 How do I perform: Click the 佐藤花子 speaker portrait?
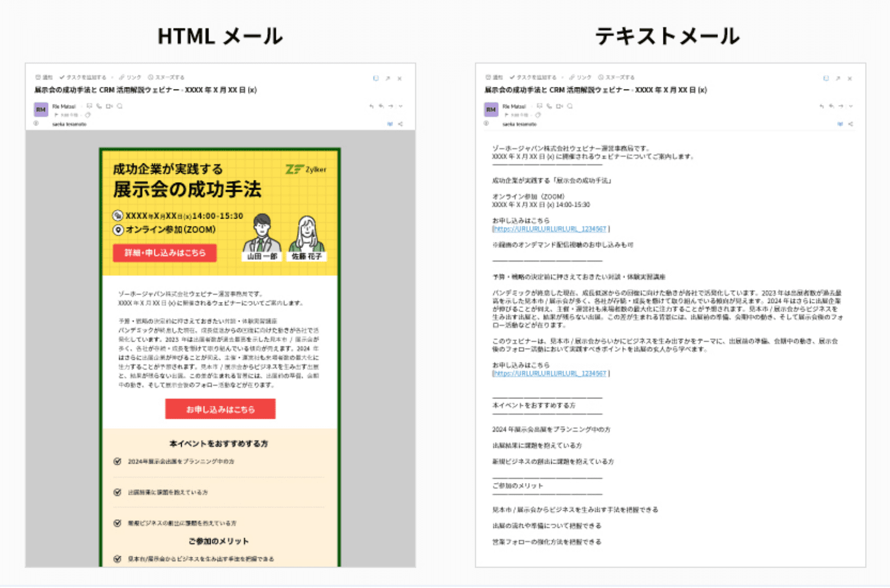tap(307, 234)
